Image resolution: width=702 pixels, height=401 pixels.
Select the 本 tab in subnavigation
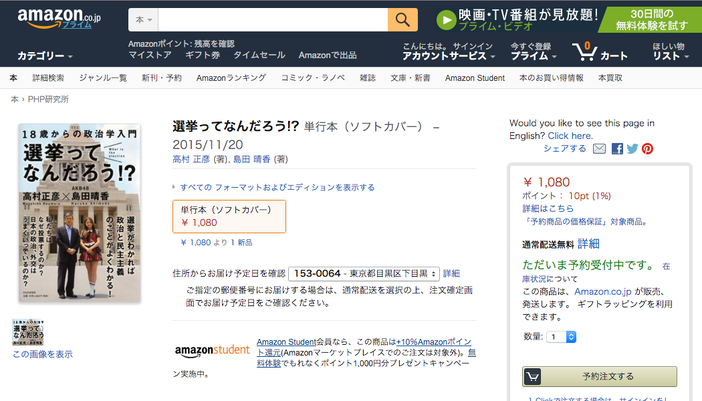[13, 78]
